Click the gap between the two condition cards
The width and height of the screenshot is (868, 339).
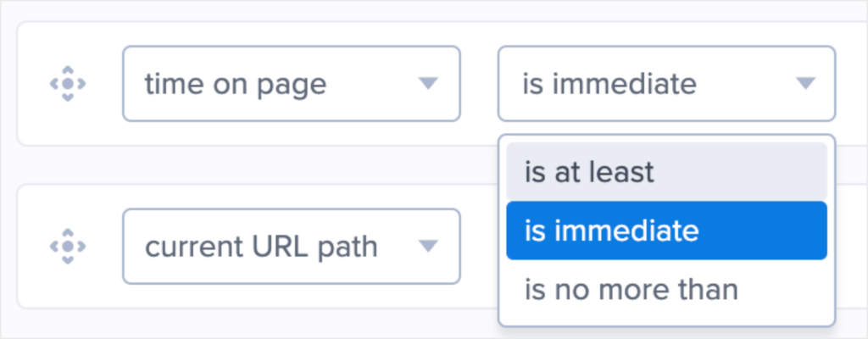254,164
